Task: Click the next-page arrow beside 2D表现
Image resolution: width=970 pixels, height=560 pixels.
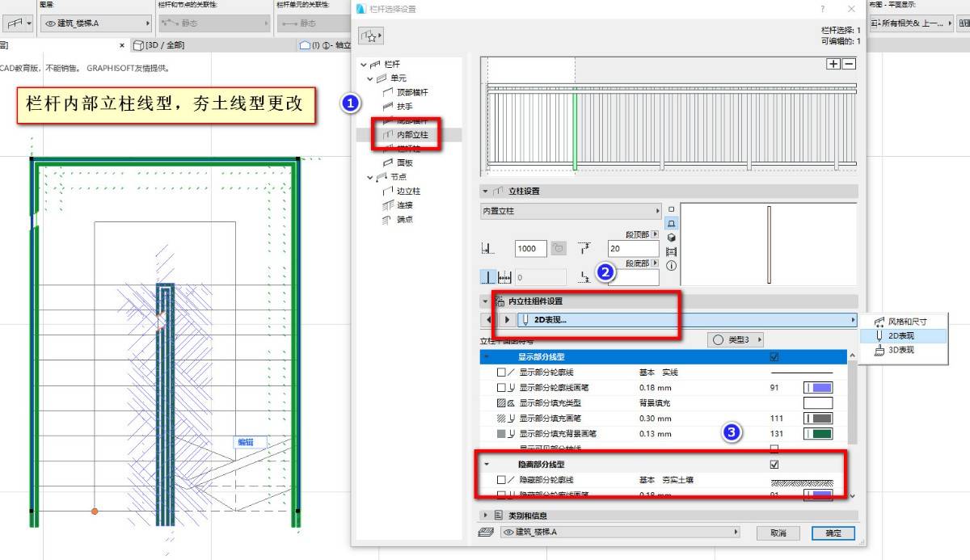Action: click(x=507, y=320)
